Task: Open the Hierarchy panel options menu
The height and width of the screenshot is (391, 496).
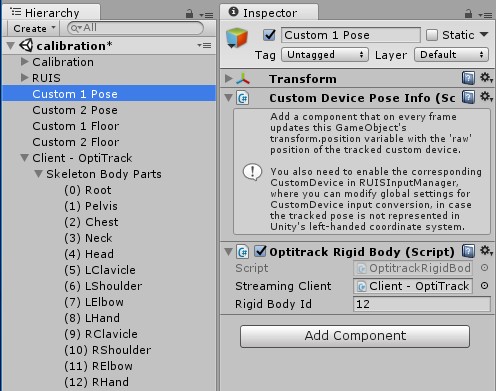Action: 206,15
